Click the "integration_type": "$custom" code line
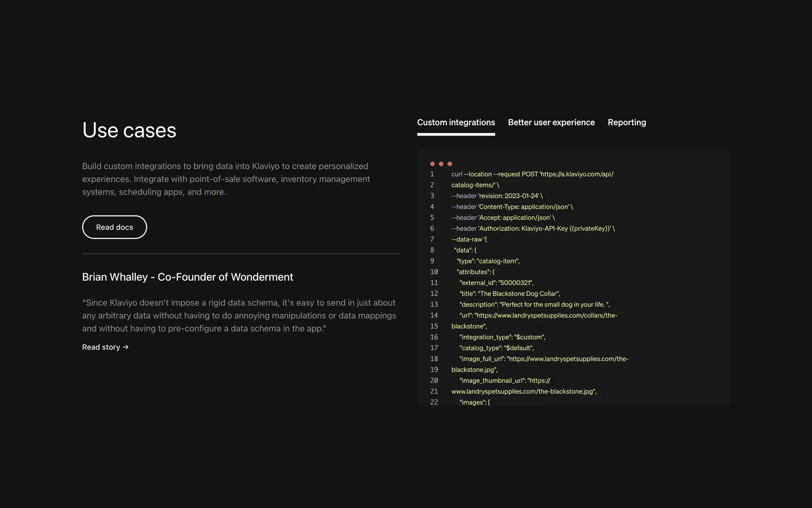 pos(502,337)
